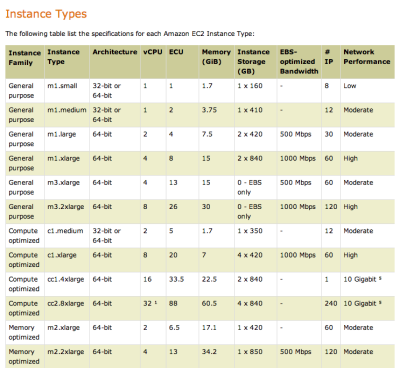Click the intro sentence about Amazon EC2 Instance Type
Viewport: 400px width, 368px height.
tap(130, 34)
